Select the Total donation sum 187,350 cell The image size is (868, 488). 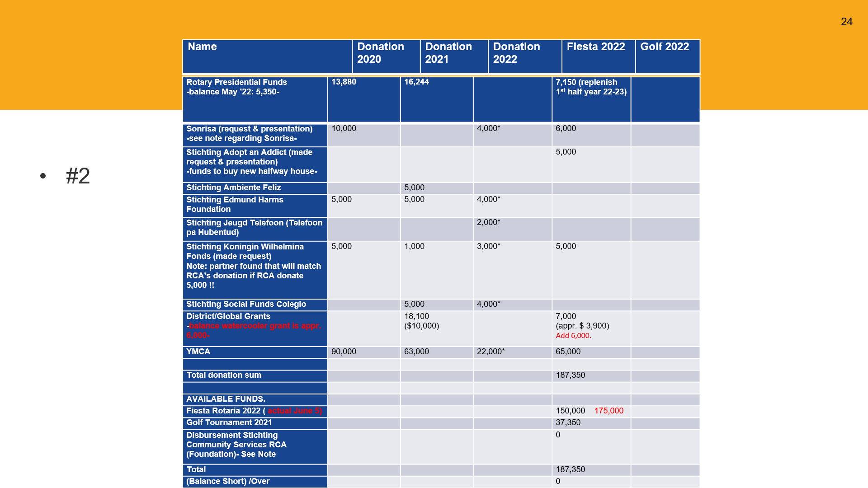(x=591, y=376)
